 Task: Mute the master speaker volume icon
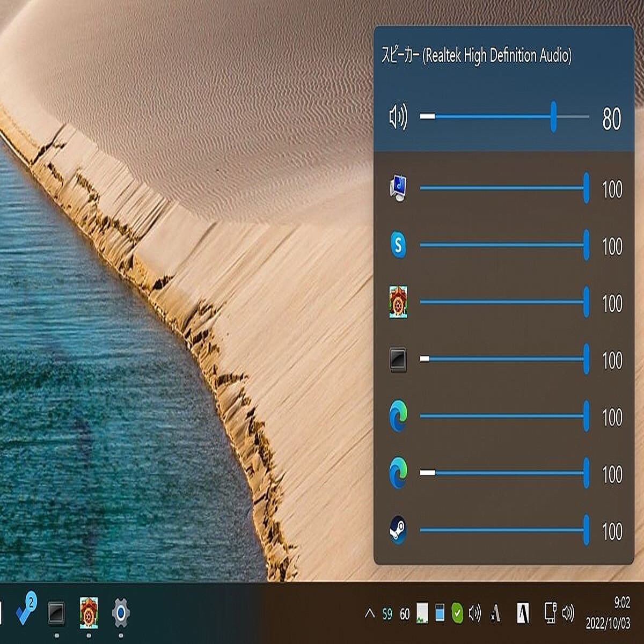[398, 117]
